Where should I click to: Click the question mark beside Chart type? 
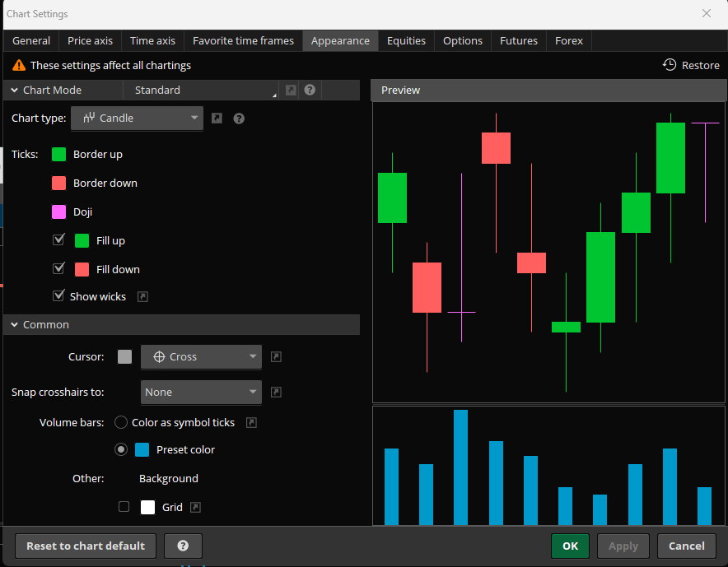239,119
